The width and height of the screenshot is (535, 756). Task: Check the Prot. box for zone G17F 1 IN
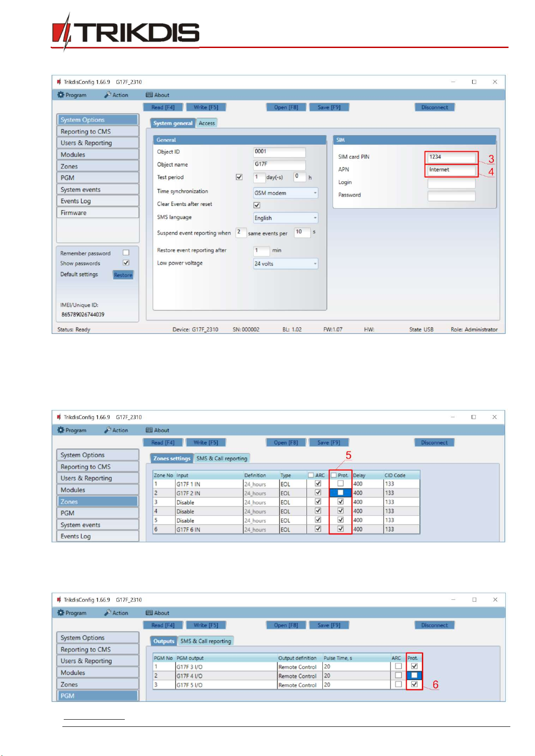(x=341, y=484)
